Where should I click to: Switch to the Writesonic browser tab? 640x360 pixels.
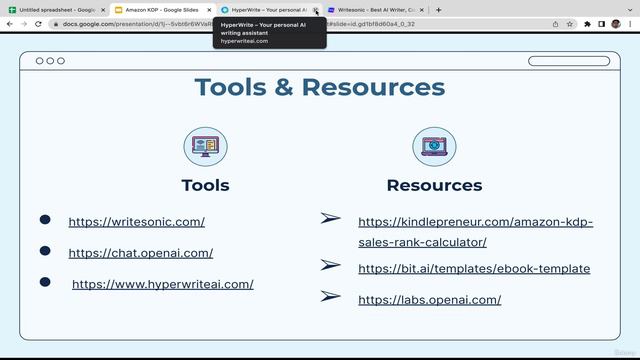click(x=376, y=10)
